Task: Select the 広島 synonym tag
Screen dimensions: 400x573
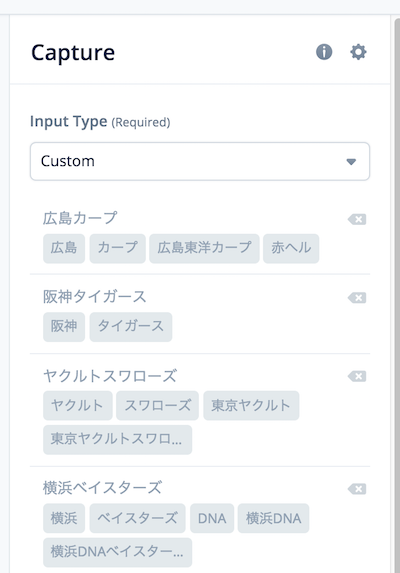Action: click(x=64, y=248)
